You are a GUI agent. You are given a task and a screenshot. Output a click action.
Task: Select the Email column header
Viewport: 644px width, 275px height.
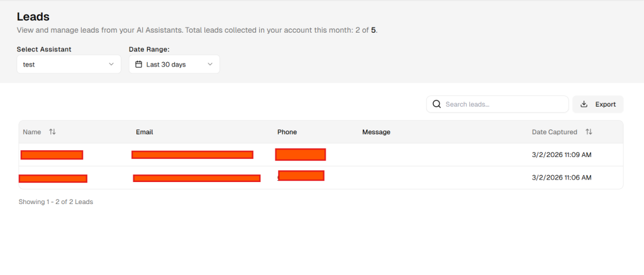(145, 132)
